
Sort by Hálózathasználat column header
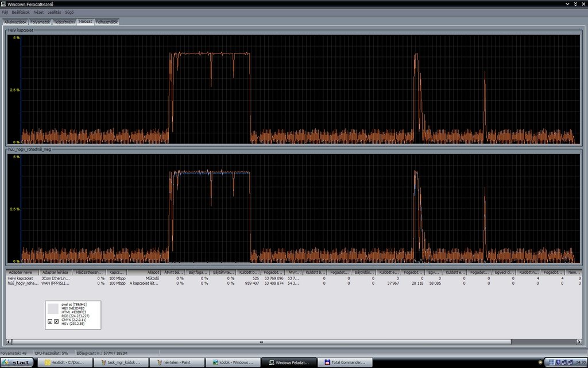click(89, 272)
